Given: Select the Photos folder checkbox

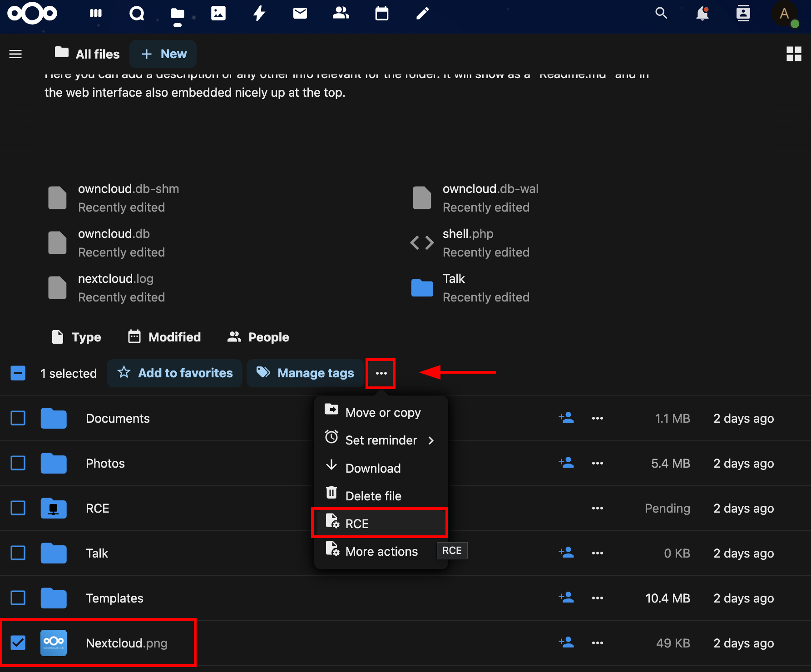Looking at the screenshot, I should point(18,463).
